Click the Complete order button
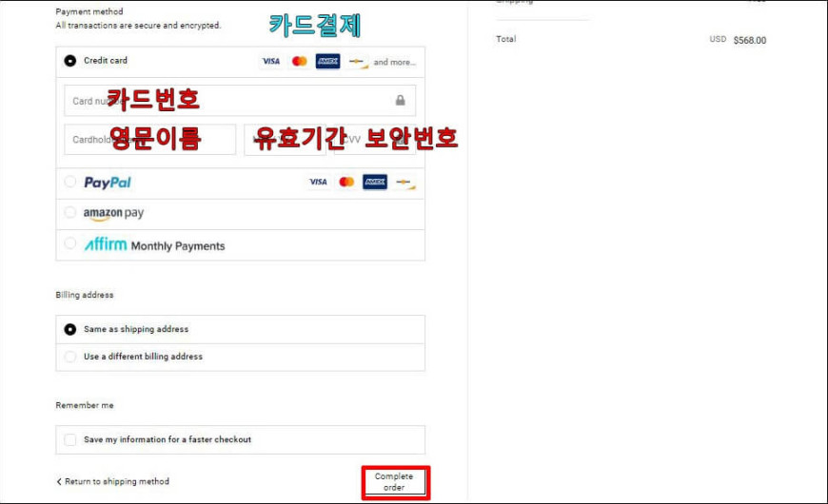Image resolution: width=828 pixels, height=504 pixels. click(394, 482)
